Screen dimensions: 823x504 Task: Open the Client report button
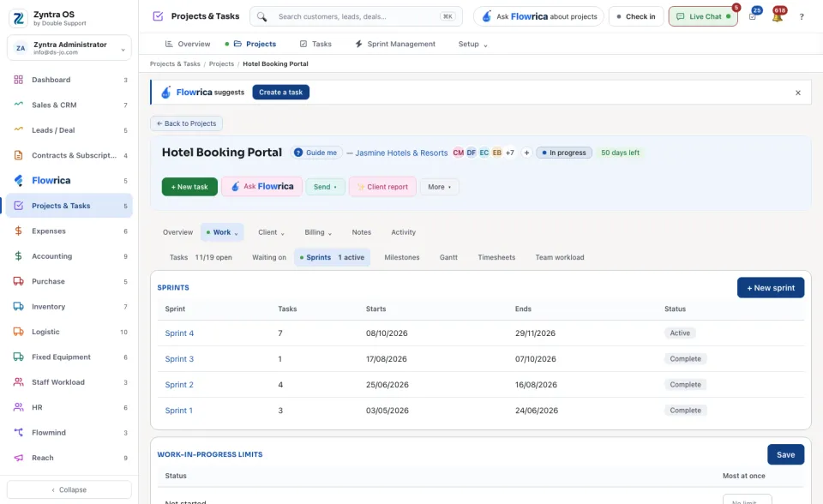382,187
